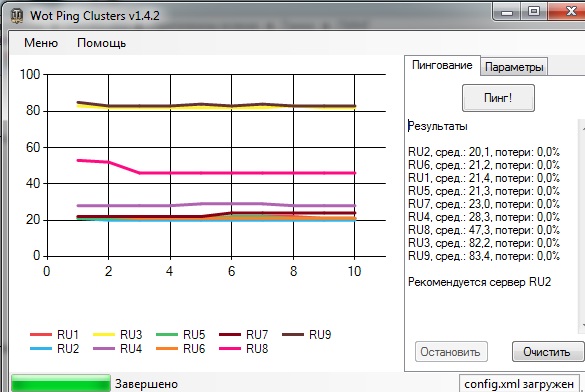
Task: Click the RU6 orange legend swatch
Action: (x=167, y=349)
